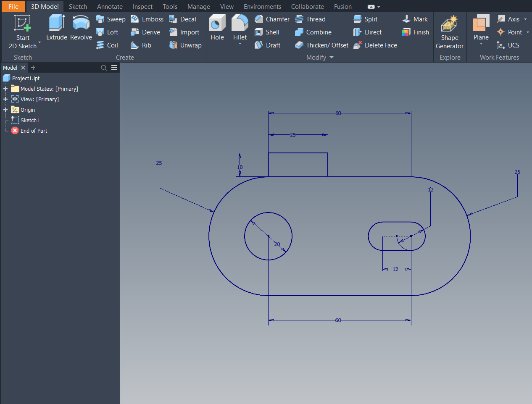Select the Combine tool
Viewport: 532px width, 404px height.
(313, 32)
